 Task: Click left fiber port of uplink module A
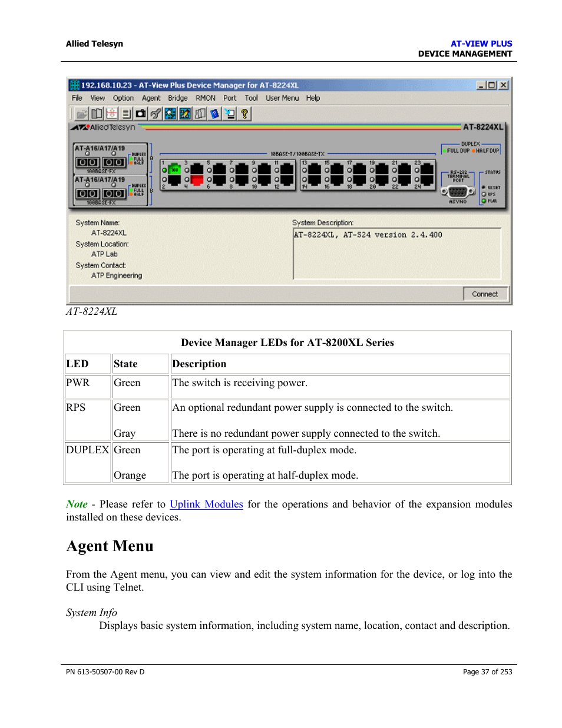tap(88, 162)
